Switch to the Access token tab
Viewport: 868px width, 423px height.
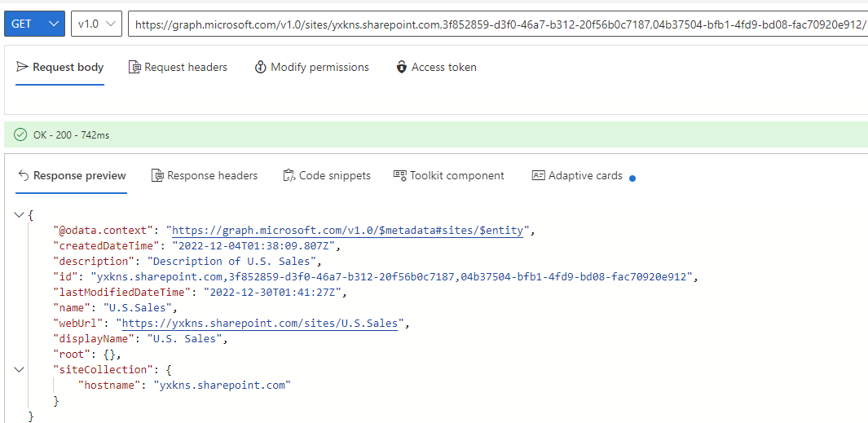pyautogui.click(x=436, y=68)
